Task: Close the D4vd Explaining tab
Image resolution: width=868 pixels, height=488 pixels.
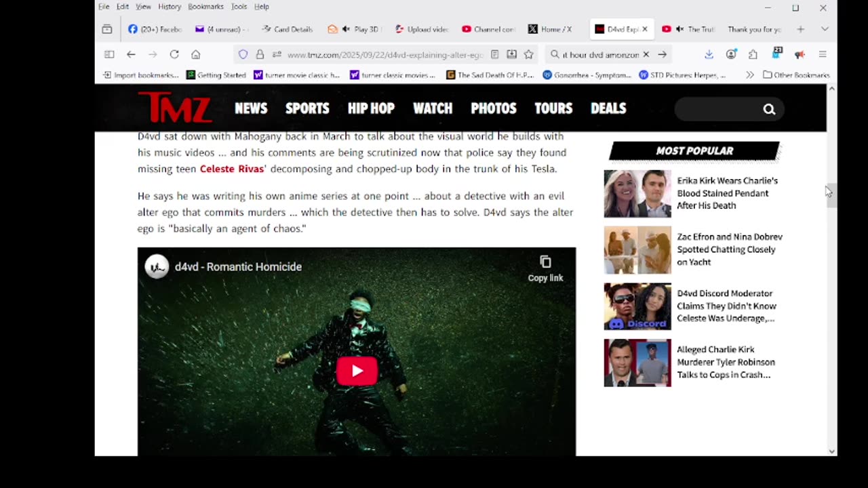Action: coord(645,29)
